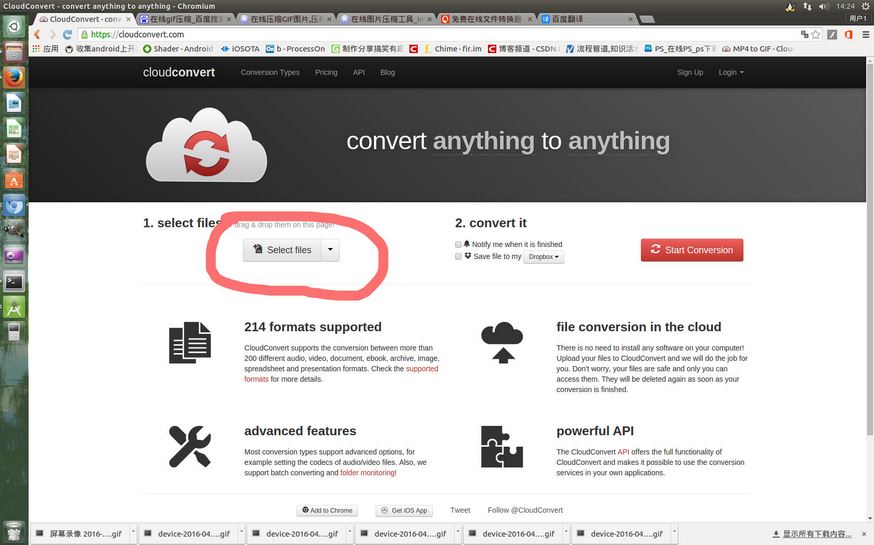
Task: Open the cloudconvert brand home link
Action: [x=179, y=72]
